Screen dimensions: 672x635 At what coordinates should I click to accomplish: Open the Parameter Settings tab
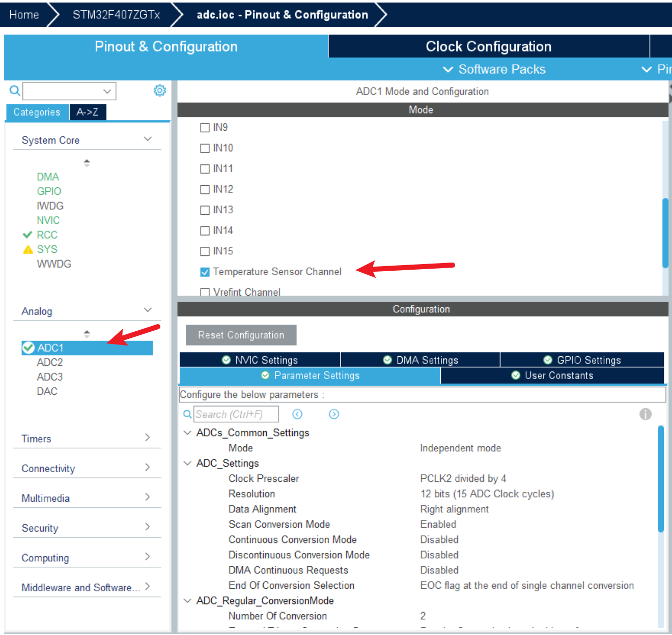click(310, 375)
